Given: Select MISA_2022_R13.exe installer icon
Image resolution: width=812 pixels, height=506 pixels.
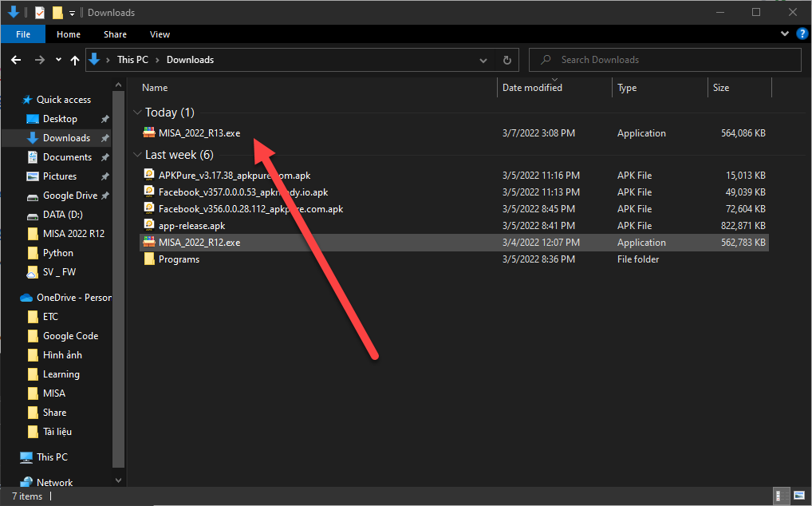Looking at the screenshot, I should point(149,132).
